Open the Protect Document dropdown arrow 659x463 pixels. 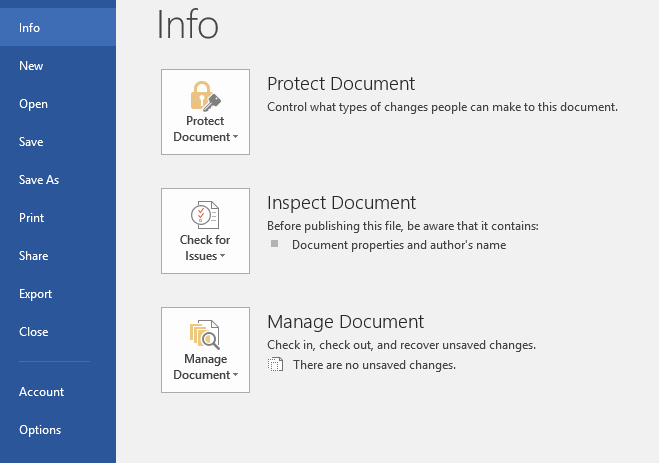point(235,137)
